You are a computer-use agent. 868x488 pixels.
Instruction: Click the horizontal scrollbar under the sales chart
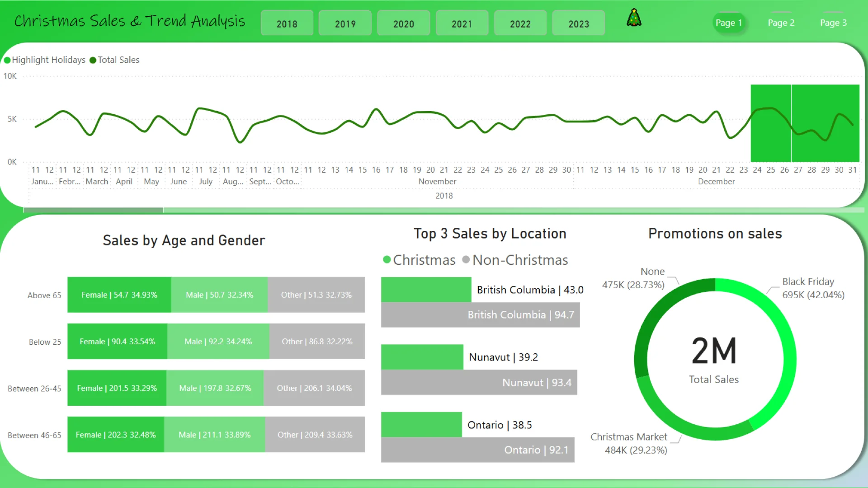(93, 210)
